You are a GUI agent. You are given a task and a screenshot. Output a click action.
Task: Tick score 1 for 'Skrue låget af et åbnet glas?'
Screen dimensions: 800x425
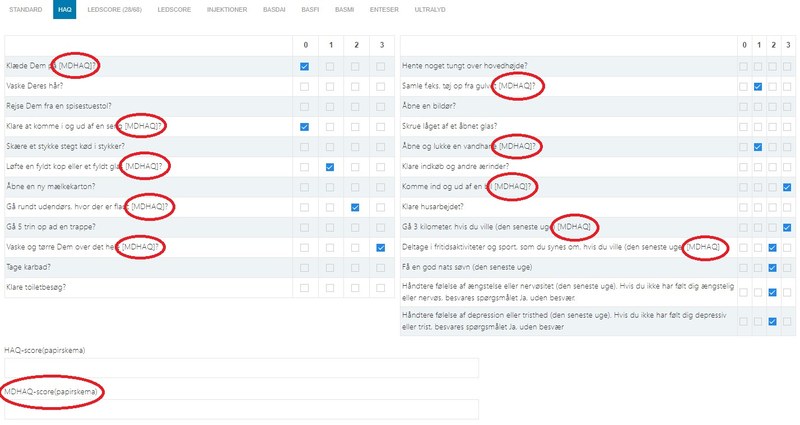pyautogui.click(x=758, y=127)
